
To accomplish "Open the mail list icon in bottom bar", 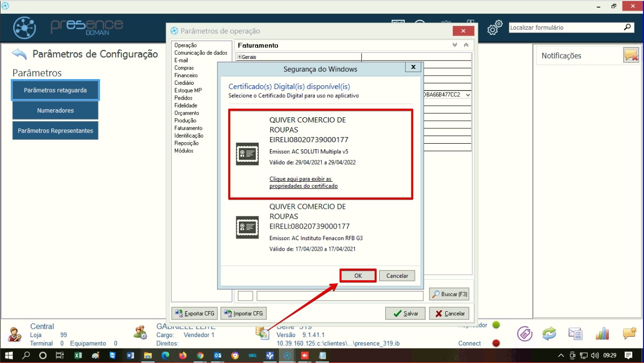I will [575, 334].
